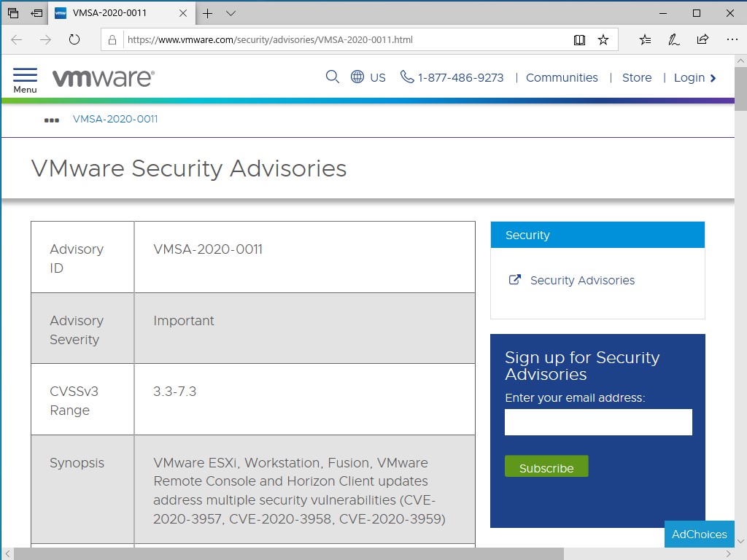The image size is (747, 560).
Task: Click the share page icon
Action: point(703,40)
